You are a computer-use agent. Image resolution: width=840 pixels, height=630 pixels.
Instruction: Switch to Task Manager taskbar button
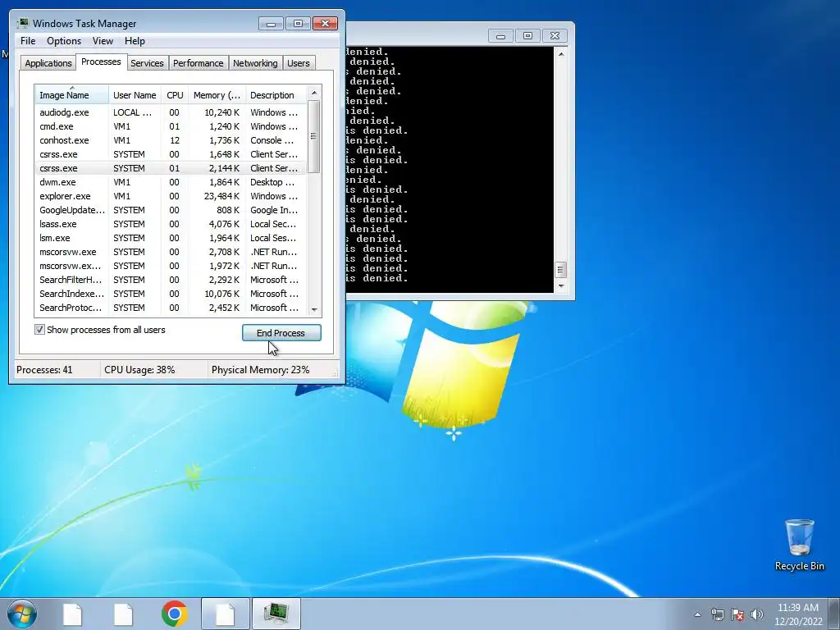click(x=276, y=614)
